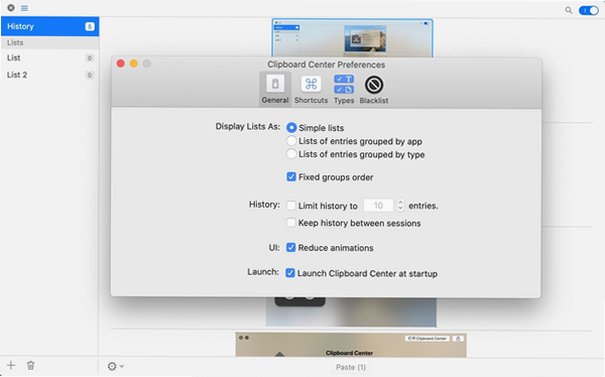Minimize the Preferences window with yellow button
This screenshot has height=377, width=605.
point(134,63)
